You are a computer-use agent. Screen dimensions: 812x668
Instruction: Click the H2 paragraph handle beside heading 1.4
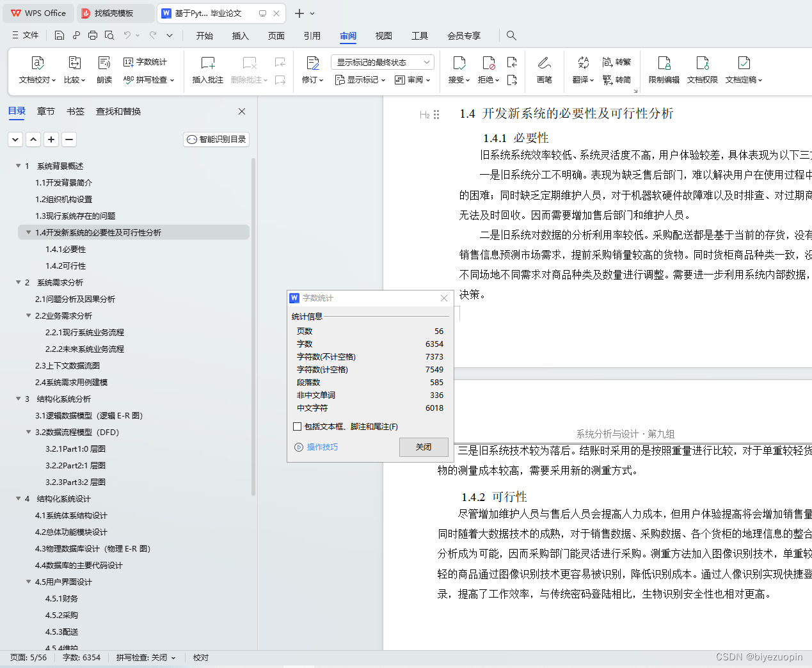429,115
